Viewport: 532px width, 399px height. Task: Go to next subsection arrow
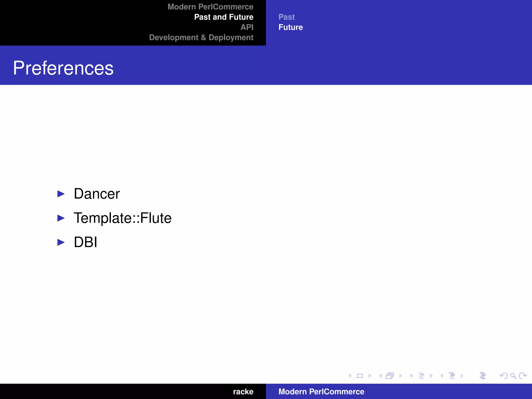pos(431,376)
